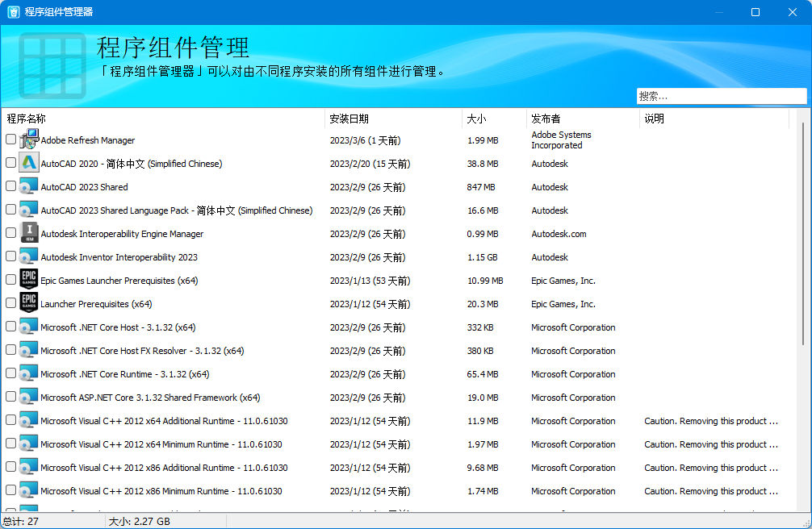Click the 大小: 2.27 GB status bar entry
The width and height of the screenshot is (812, 529).
(x=139, y=521)
